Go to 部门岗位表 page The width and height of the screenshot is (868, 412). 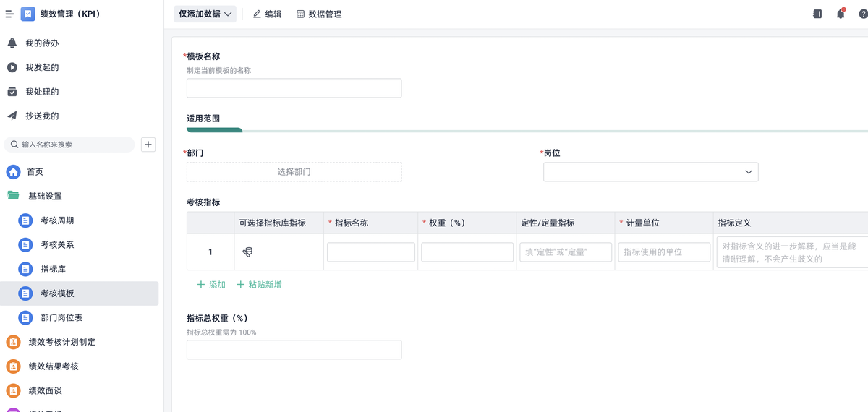61,317
